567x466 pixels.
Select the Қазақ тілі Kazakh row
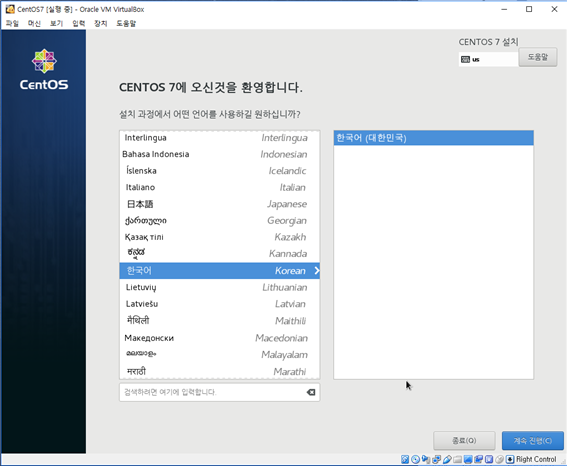point(219,237)
